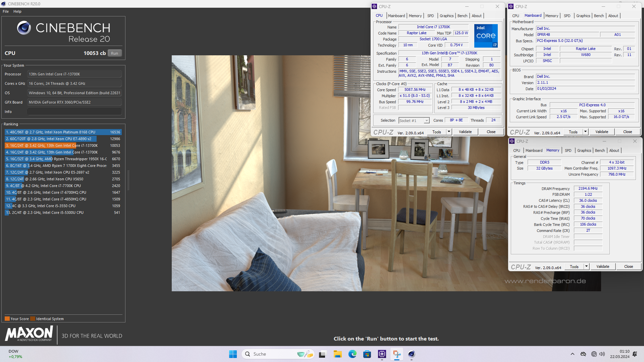Viewport: 644px width, 362px height.
Task: Open SPD tab in Memory window
Action: coord(568,150)
